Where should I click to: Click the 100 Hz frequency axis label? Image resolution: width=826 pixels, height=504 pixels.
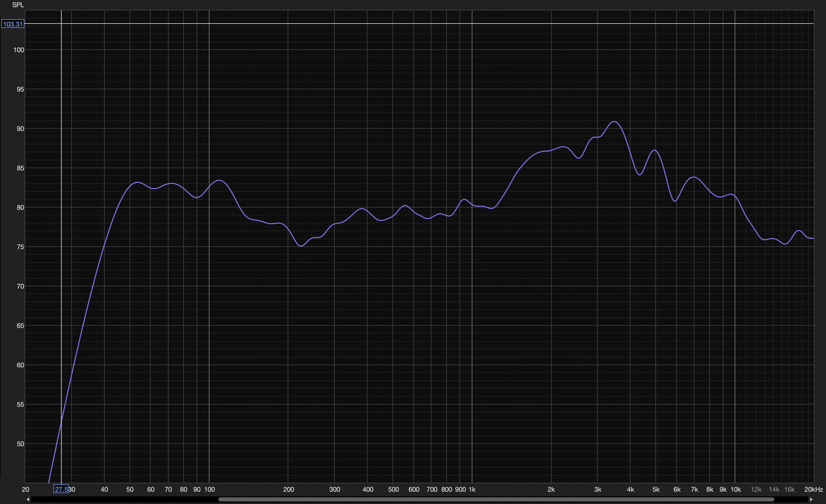click(x=209, y=489)
